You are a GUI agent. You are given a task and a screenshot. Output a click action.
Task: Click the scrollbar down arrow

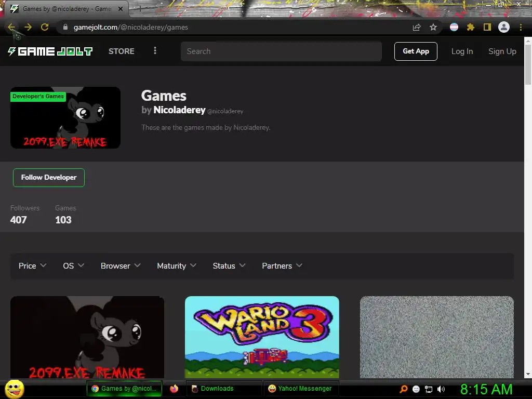(528, 374)
